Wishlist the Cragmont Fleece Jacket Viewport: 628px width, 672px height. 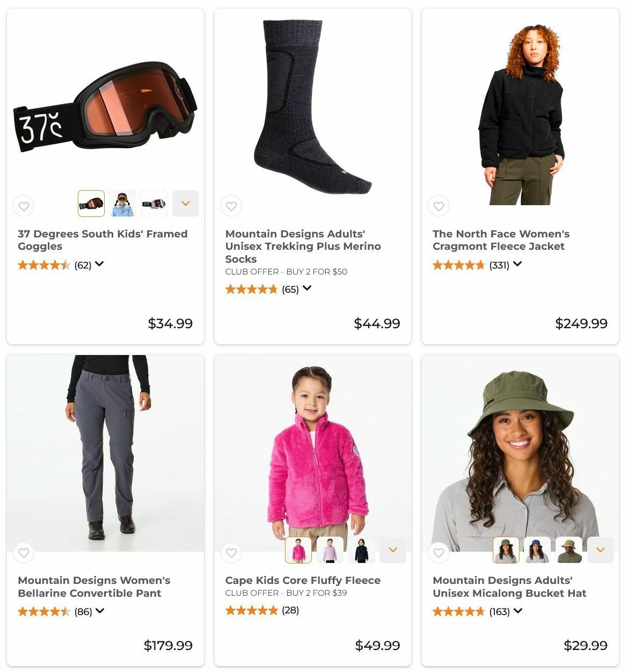click(439, 206)
